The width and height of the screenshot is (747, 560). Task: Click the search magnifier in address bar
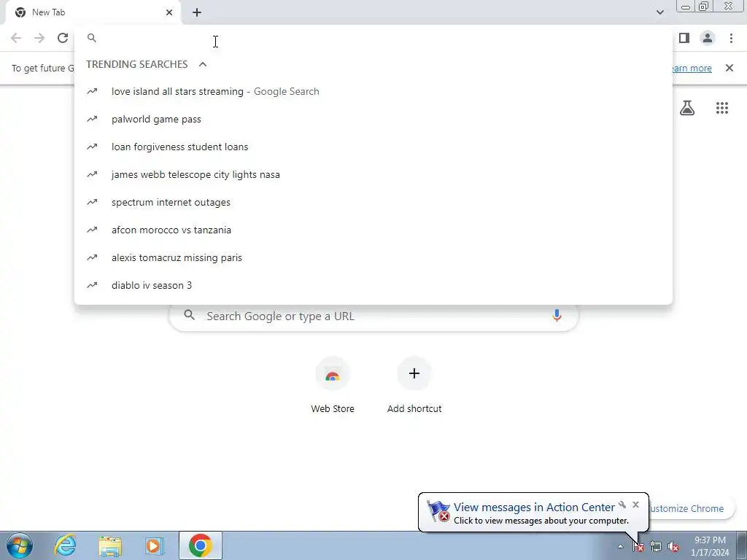tap(92, 38)
